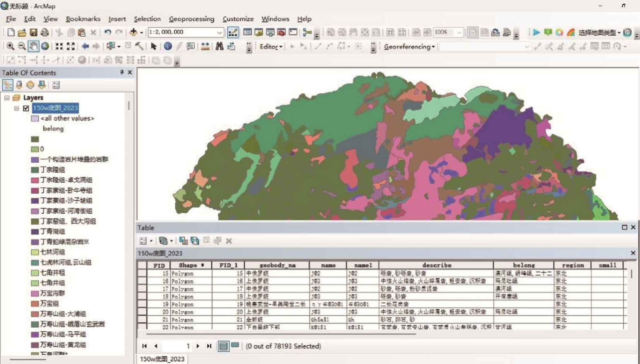Uncheck the 150w底图_2023 layer visibility checkbox
This screenshot has height=364, width=640.
pyautogui.click(x=26, y=108)
